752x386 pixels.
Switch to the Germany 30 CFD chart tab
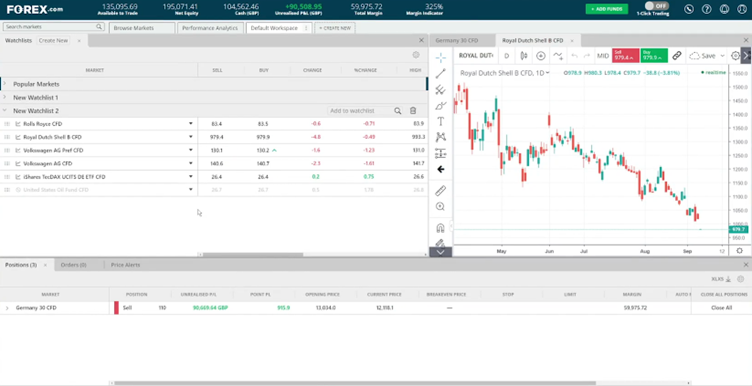pos(457,41)
